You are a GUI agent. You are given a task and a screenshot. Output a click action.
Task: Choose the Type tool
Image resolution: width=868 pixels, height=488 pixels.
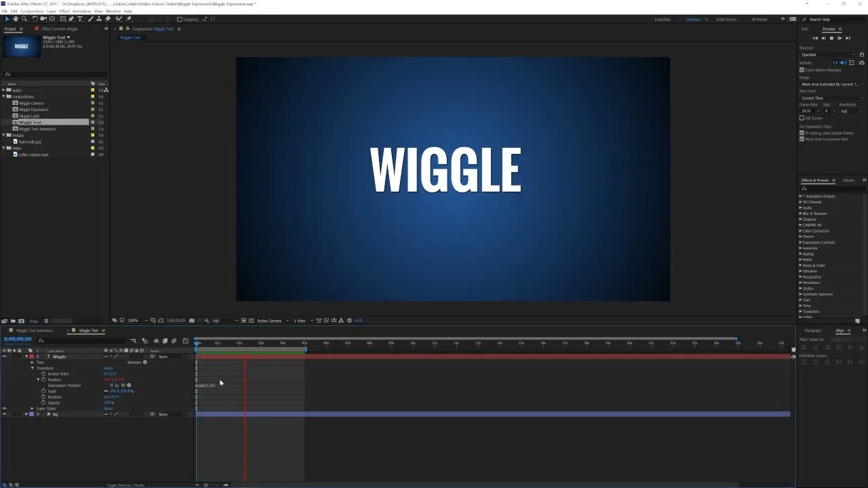pos(79,19)
